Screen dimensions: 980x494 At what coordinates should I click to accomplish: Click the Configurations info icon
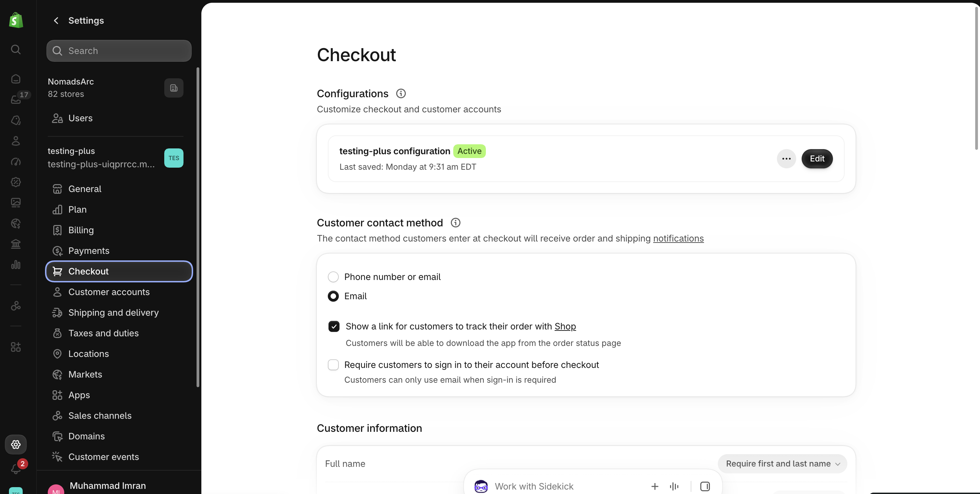point(401,93)
